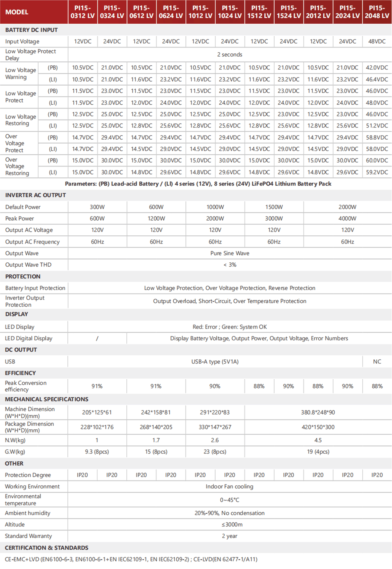Select the '2 seconds' protect delay value
Screen dimensions: 392x569
point(230,55)
